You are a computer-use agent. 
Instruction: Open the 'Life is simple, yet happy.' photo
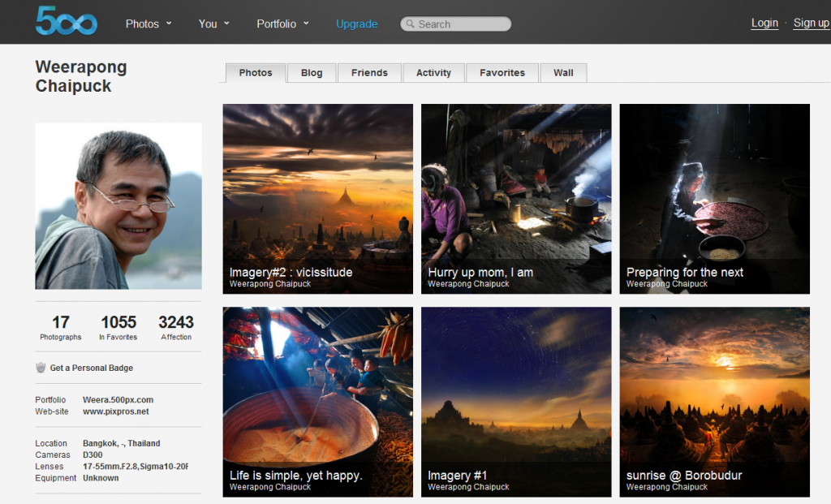317,402
